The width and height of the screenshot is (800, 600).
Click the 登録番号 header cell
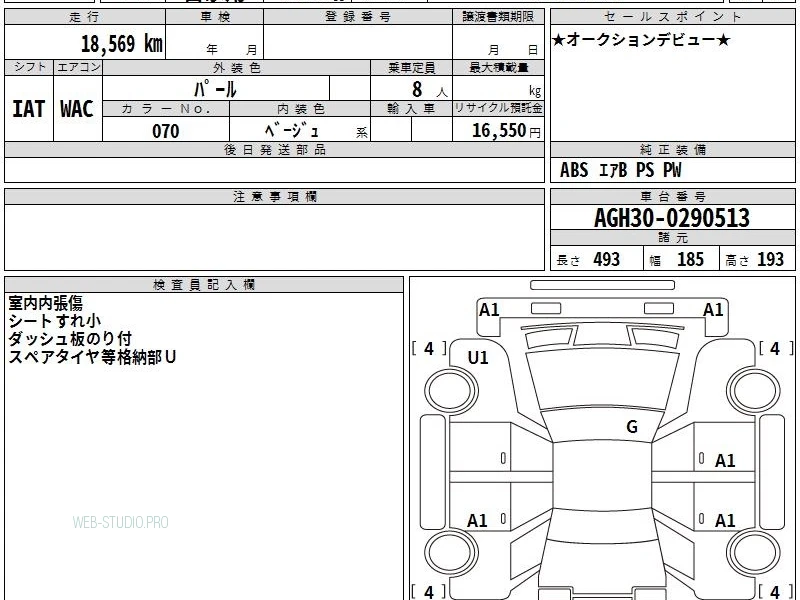coord(358,17)
